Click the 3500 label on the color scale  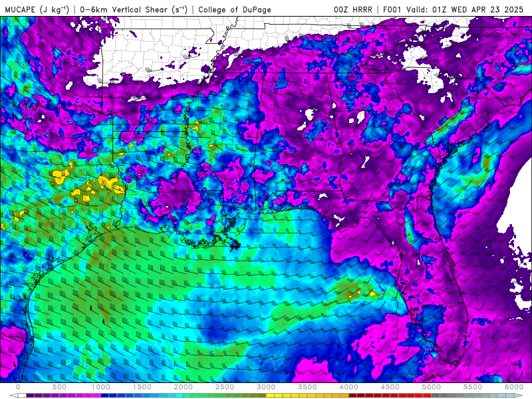308,387
